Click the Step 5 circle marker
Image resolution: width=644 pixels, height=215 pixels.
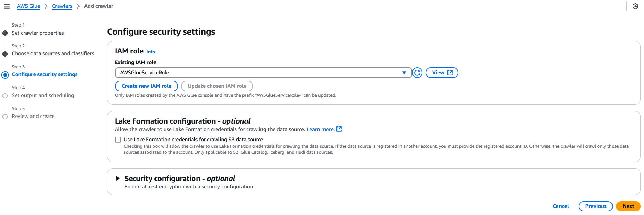[5, 117]
